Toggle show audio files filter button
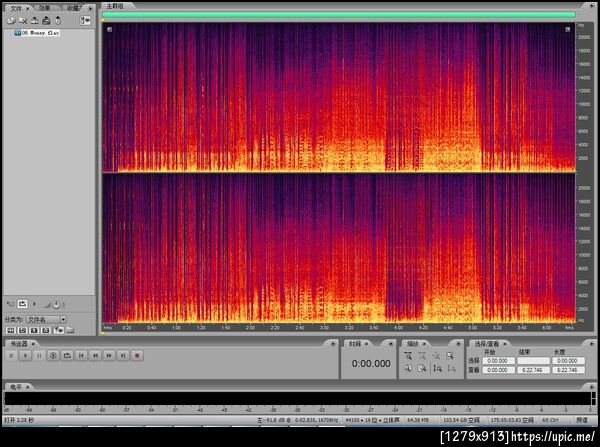The height and width of the screenshot is (447, 600). tap(11, 329)
